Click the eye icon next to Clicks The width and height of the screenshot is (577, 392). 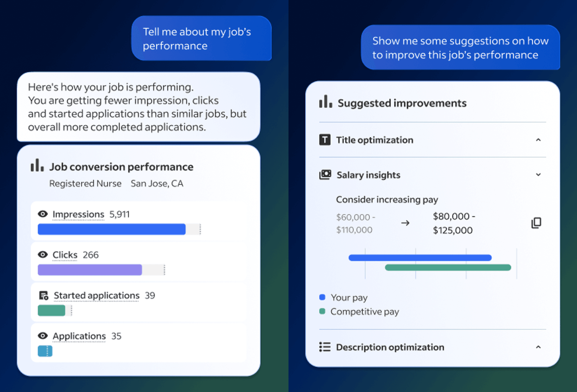tap(43, 255)
